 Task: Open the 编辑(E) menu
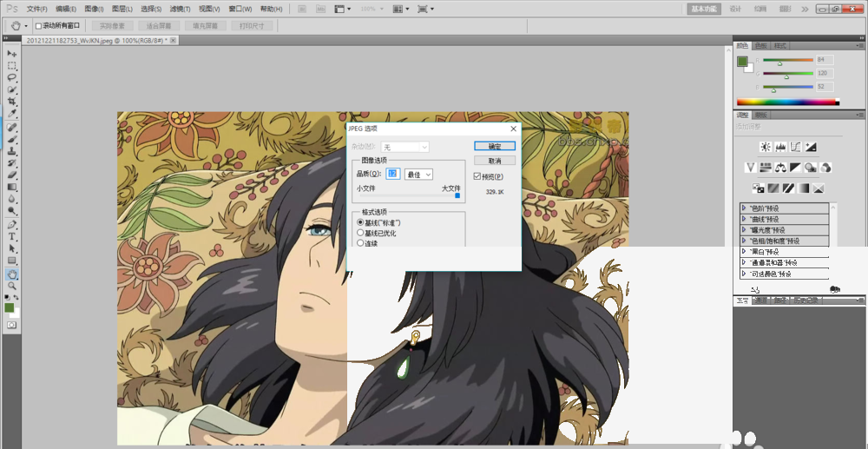pyautogui.click(x=66, y=9)
